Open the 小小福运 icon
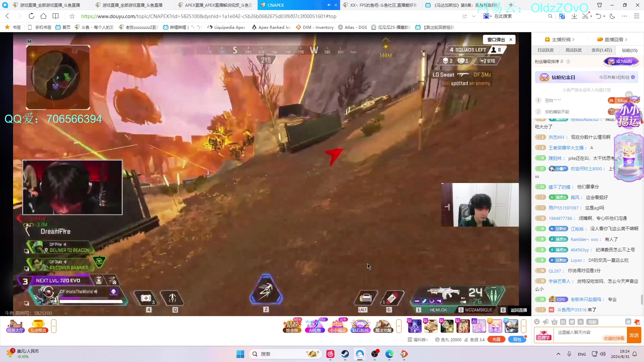Viewport: 644px width, 362px height. click(338, 326)
